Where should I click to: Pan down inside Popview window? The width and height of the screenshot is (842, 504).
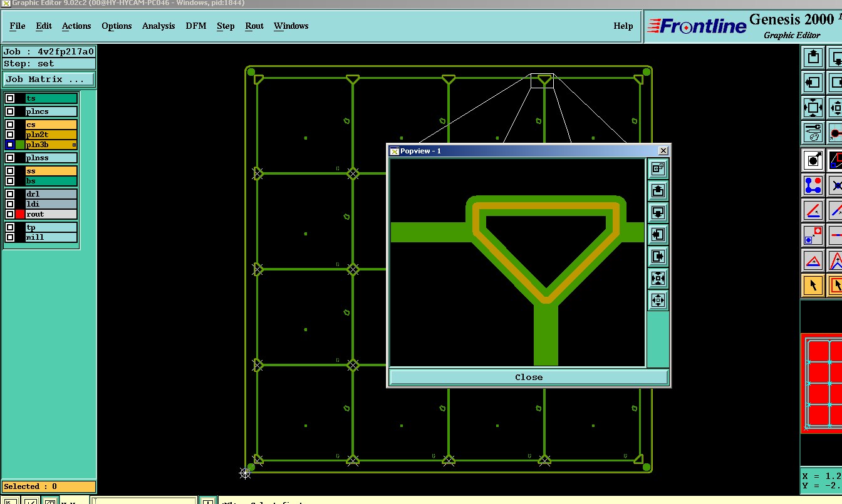tap(658, 213)
